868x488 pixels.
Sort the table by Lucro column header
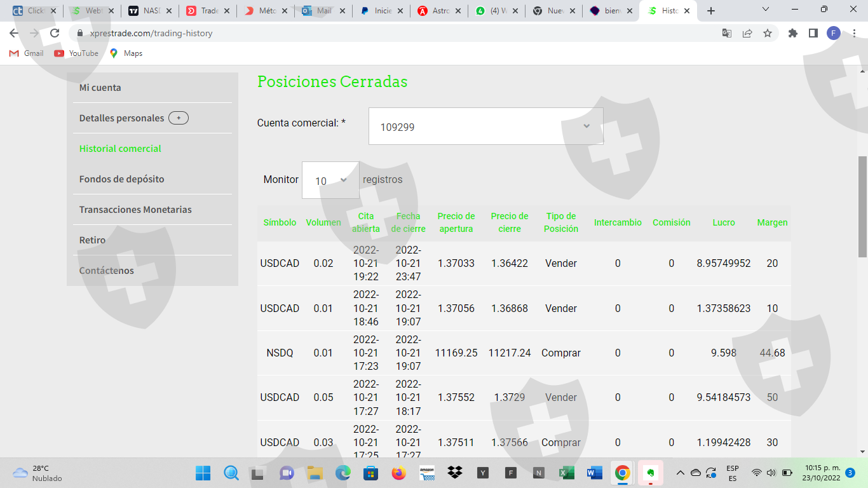(723, 222)
